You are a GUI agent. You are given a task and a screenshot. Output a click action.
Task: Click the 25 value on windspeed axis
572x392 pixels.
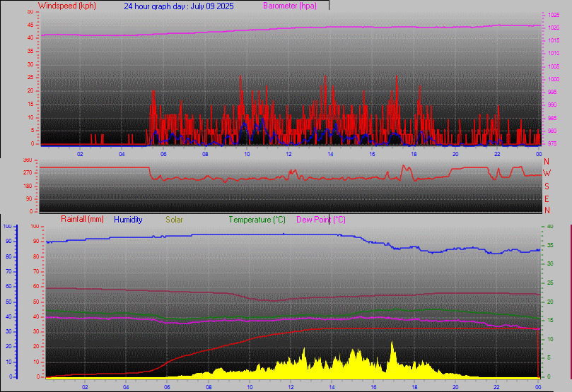click(30, 77)
